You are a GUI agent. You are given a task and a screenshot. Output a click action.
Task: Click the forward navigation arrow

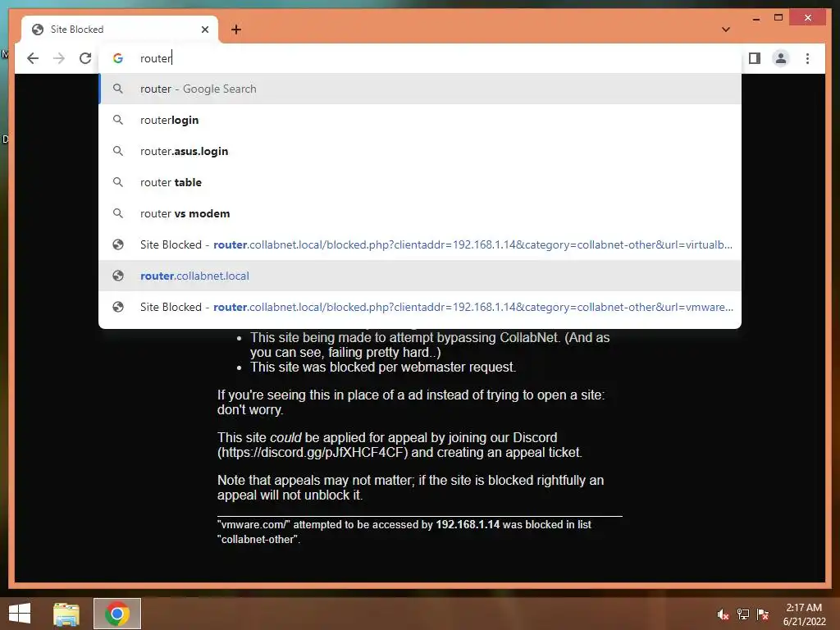[x=59, y=58]
